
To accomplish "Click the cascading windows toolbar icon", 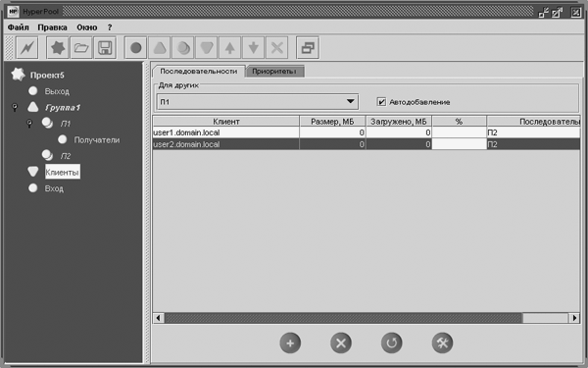I will coord(308,48).
